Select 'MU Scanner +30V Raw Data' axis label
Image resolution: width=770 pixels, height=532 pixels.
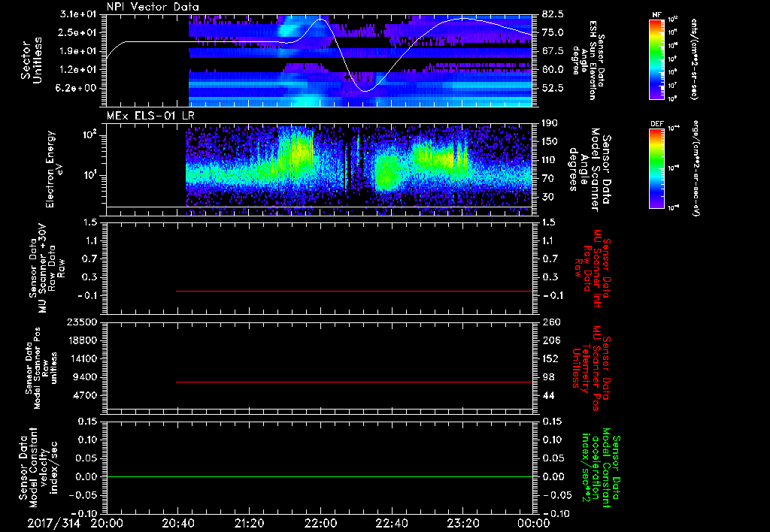(47, 268)
